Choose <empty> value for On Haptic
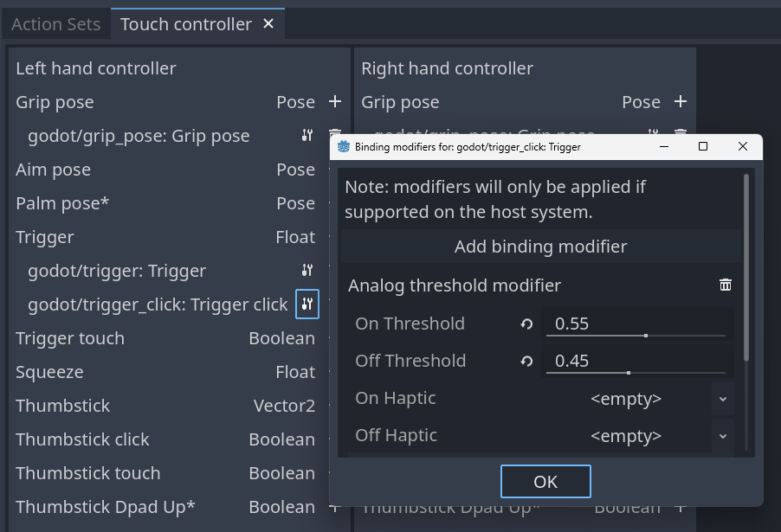This screenshot has width=781, height=532. (x=625, y=399)
